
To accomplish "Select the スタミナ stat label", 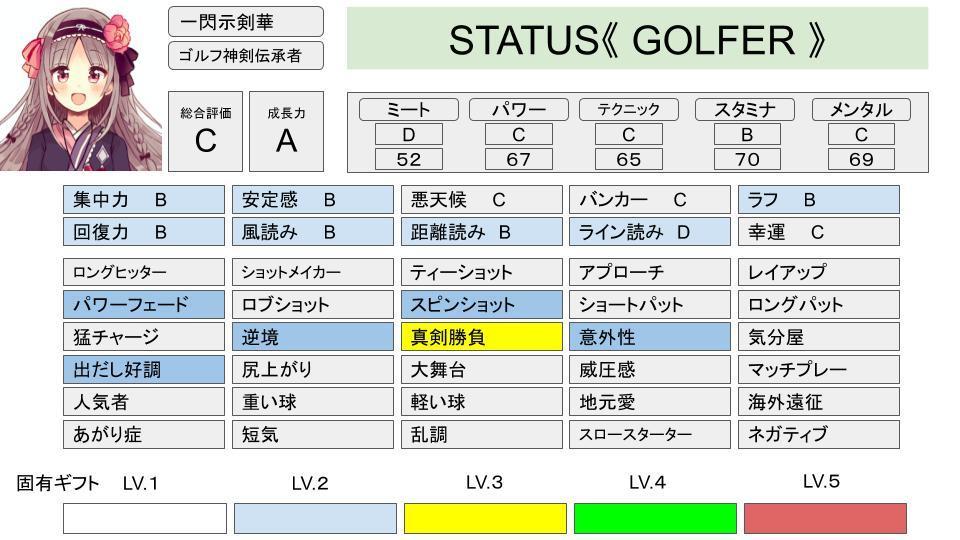I will click(746, 110).
